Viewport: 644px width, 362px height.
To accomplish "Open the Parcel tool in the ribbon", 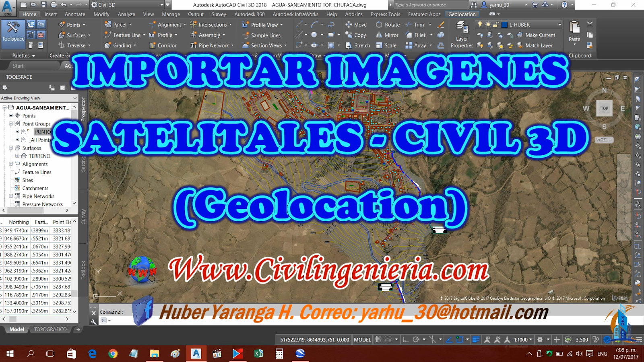I will (x=118, y=25).
